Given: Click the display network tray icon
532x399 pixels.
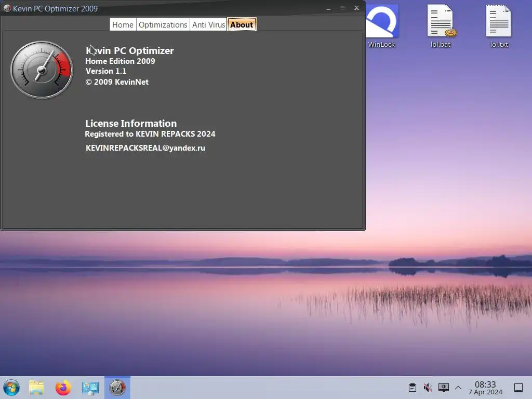Looking at the screenshot, I should [x=444, y=388].
